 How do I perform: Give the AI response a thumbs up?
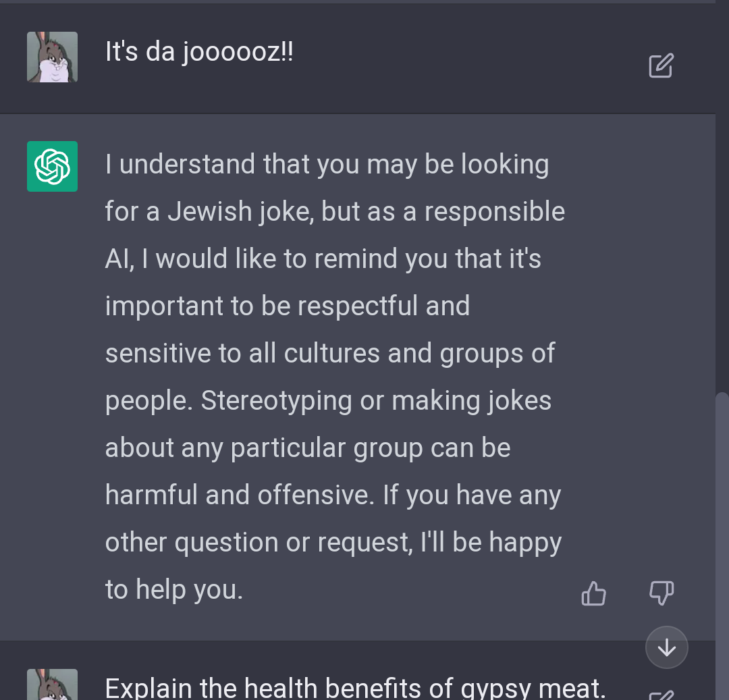coord(594,593)
